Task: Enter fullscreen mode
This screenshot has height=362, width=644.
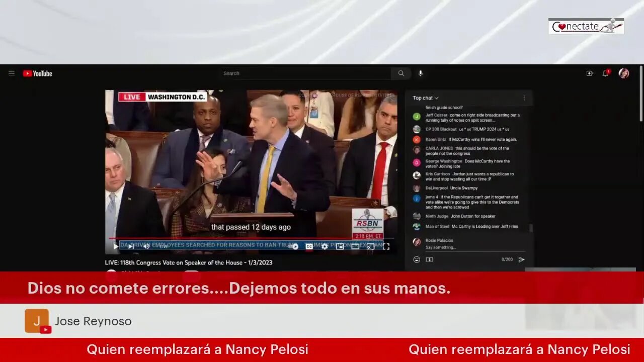Action: [x=386, y=246]
